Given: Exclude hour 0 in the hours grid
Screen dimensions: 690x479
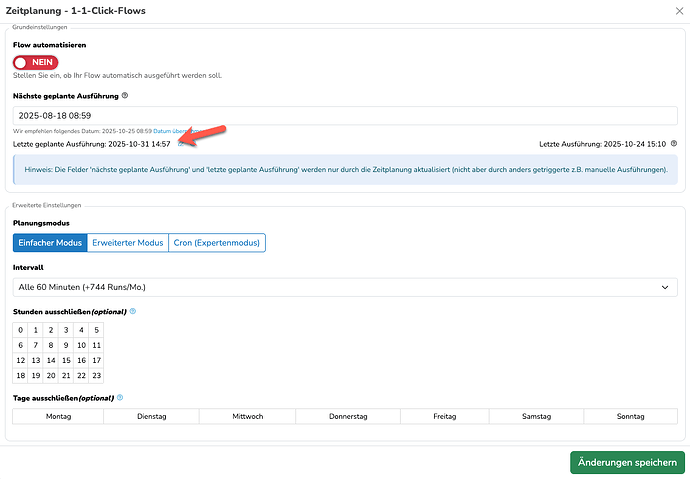Looking at the screenshot, I should pos(20,330).
